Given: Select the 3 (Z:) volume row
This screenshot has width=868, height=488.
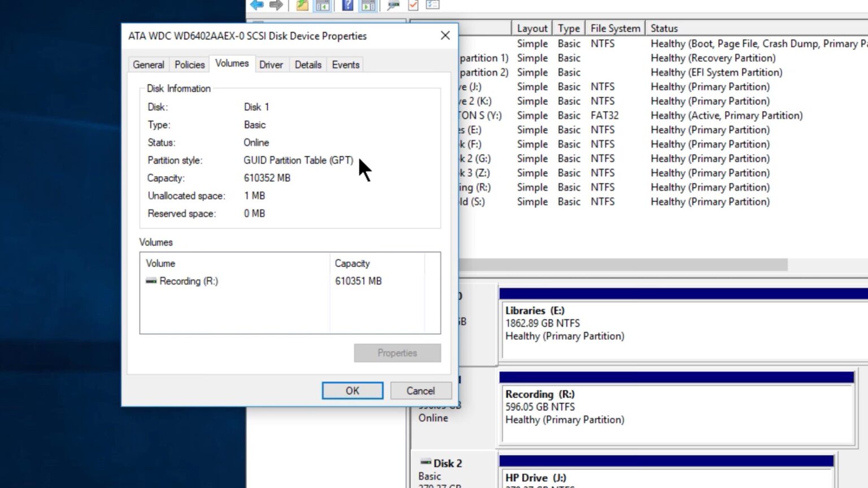Looking at the screenshot, I should pyautogui.click(x=663, y=173).
